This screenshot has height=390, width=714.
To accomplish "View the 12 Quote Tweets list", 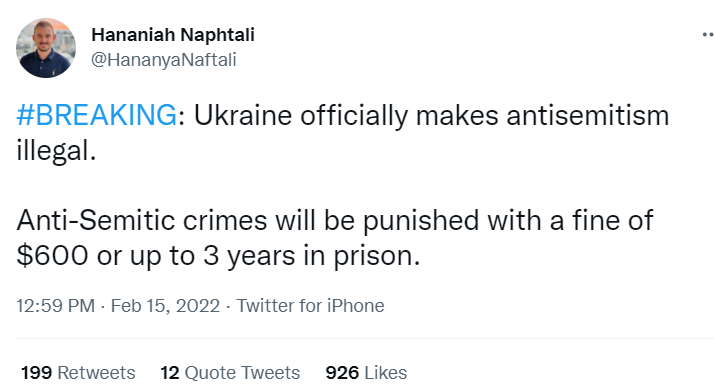I will (x=230, y=373).
